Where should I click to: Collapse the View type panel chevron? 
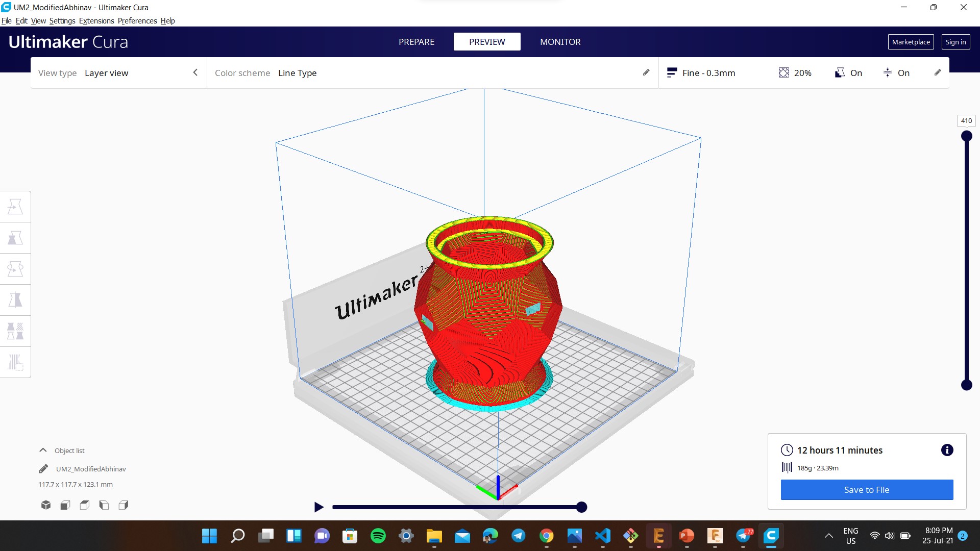tap(195, 72)
